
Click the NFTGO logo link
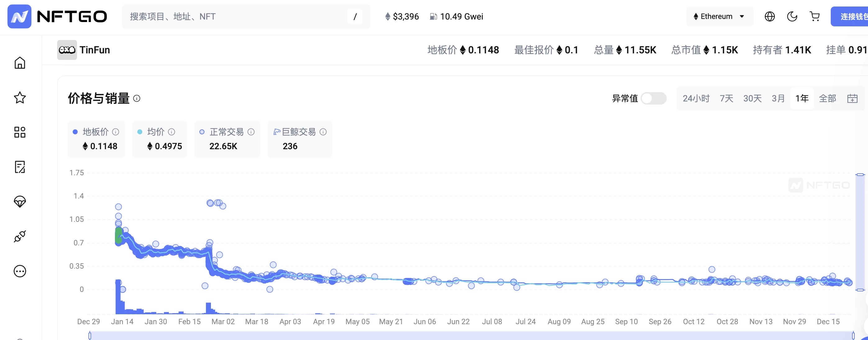(57, 16)
